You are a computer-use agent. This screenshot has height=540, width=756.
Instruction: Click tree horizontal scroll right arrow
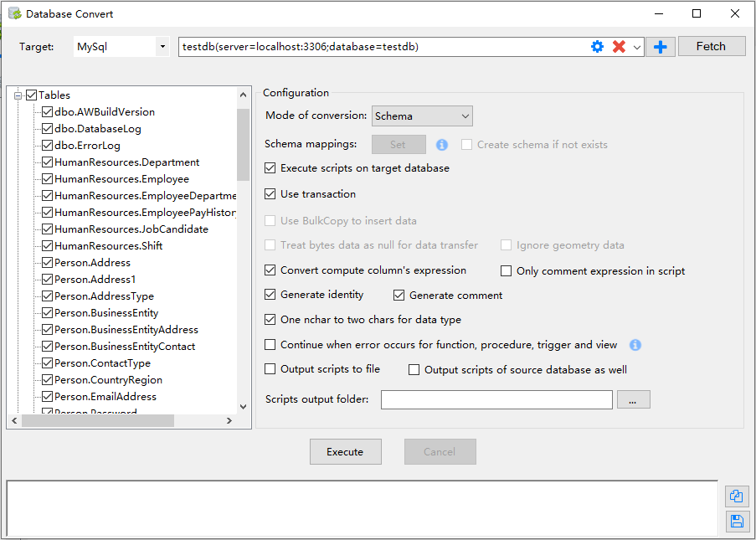pyautogui.click(x=229, y=421)
